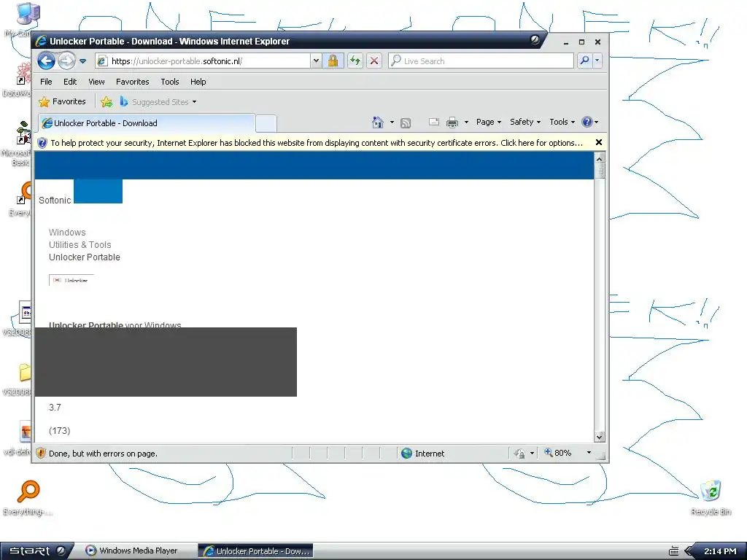Open the Page command menu

[488, 122]
